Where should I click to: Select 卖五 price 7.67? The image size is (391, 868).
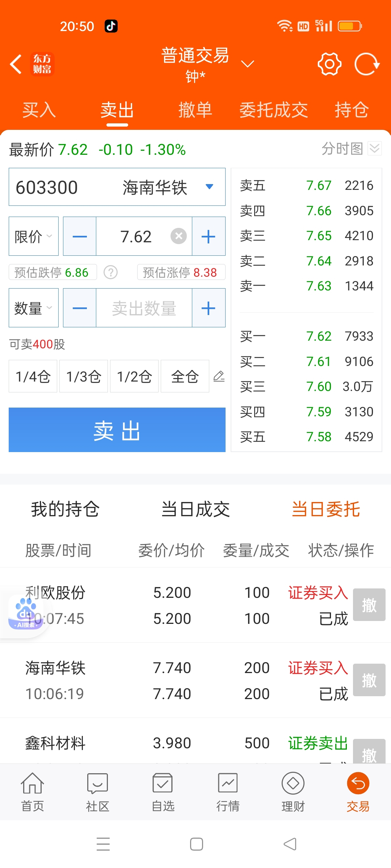pos(307,186)
